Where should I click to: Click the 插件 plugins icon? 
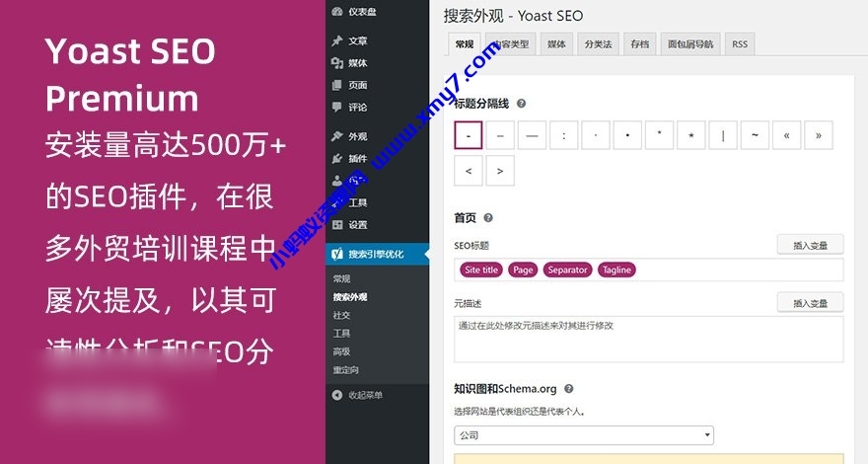337,159
